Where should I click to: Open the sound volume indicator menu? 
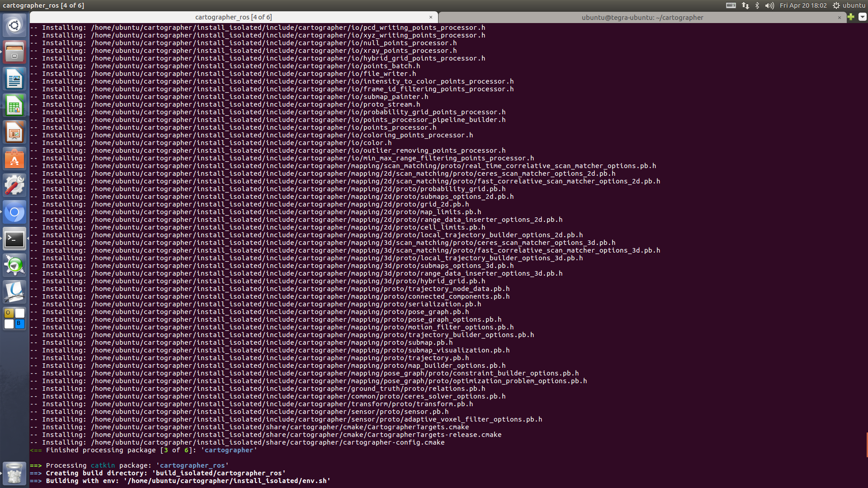(769, 5)
